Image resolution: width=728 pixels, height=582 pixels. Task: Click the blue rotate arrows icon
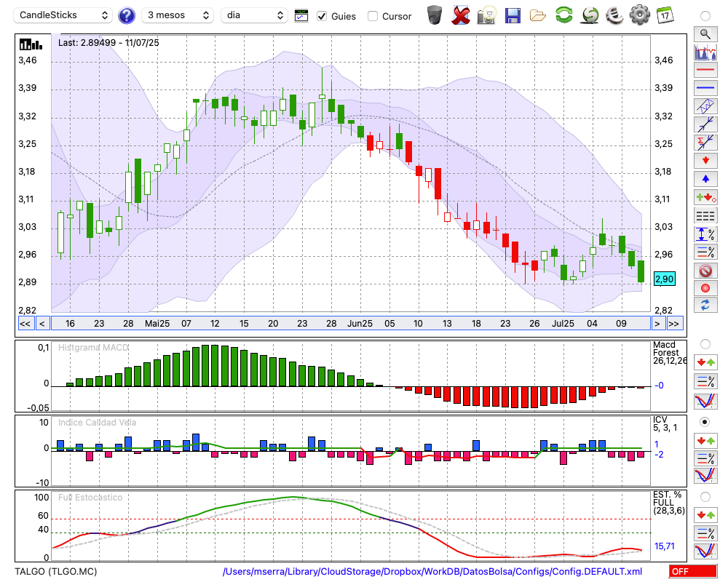[705, 306]
